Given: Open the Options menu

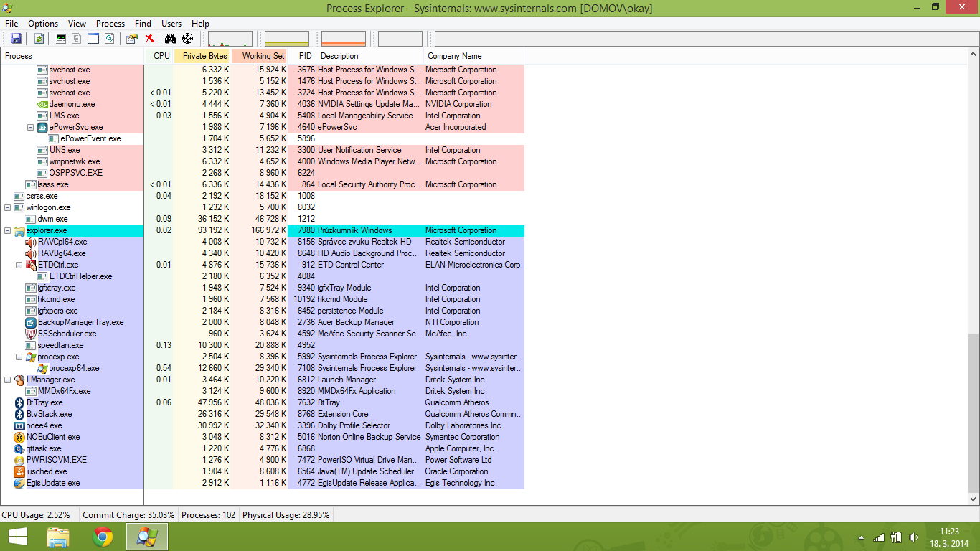Looking at the screenshot, I should coord(43,24).
